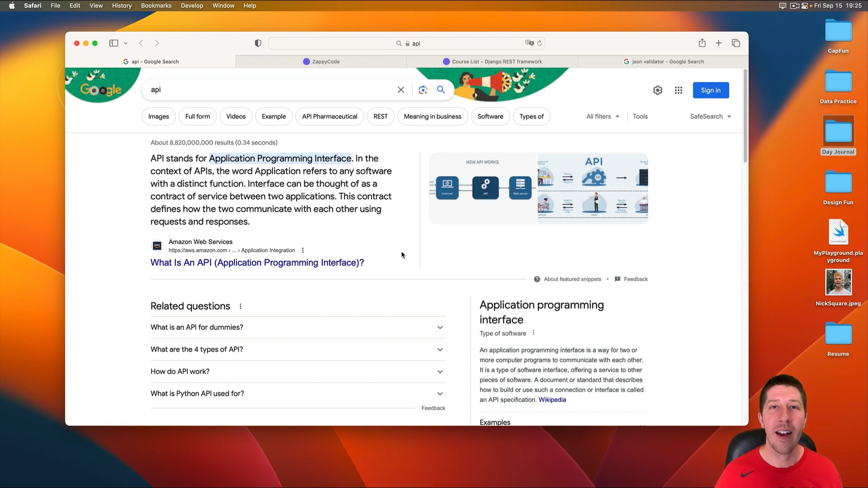Select the Example filter chip
Screen dimensions: 868x488
point(274,117)
